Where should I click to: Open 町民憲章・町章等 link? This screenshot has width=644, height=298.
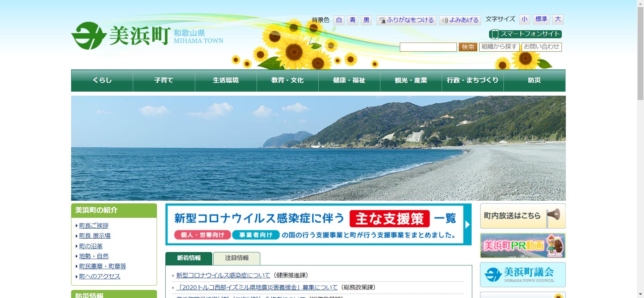pyautogui.click(x=103, y=266)
